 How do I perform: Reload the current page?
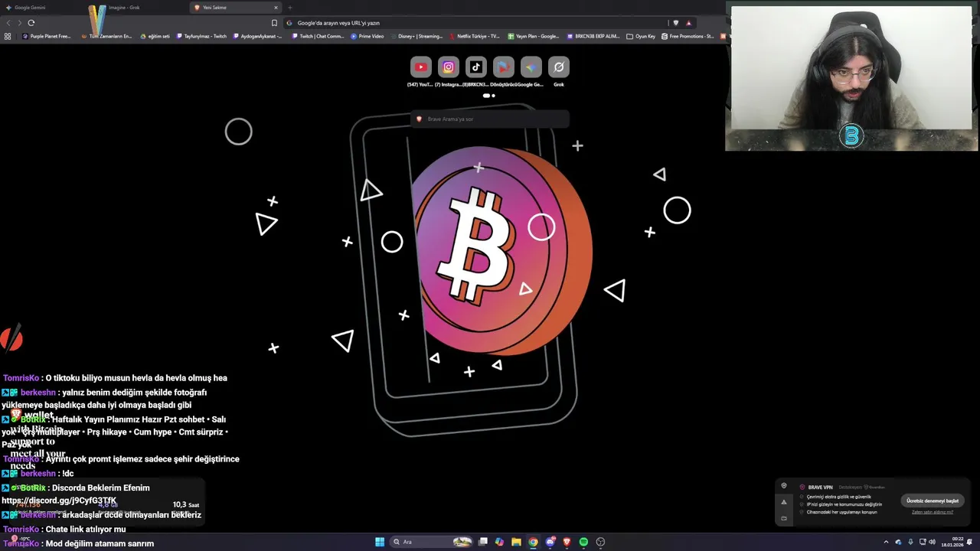31,23
